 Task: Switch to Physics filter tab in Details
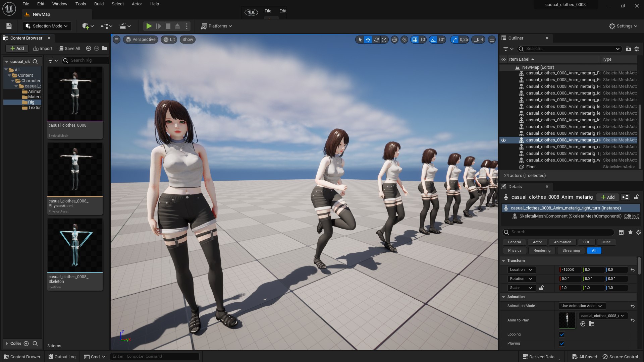tap(515, 251)
